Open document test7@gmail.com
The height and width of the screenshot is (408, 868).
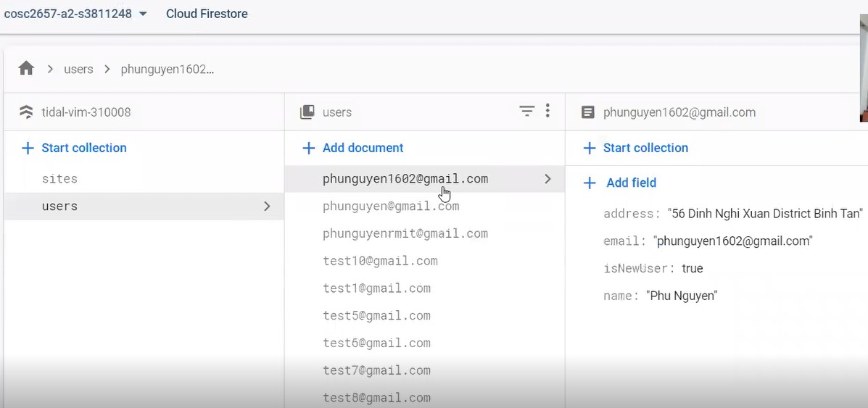click(x=376, y=370)
